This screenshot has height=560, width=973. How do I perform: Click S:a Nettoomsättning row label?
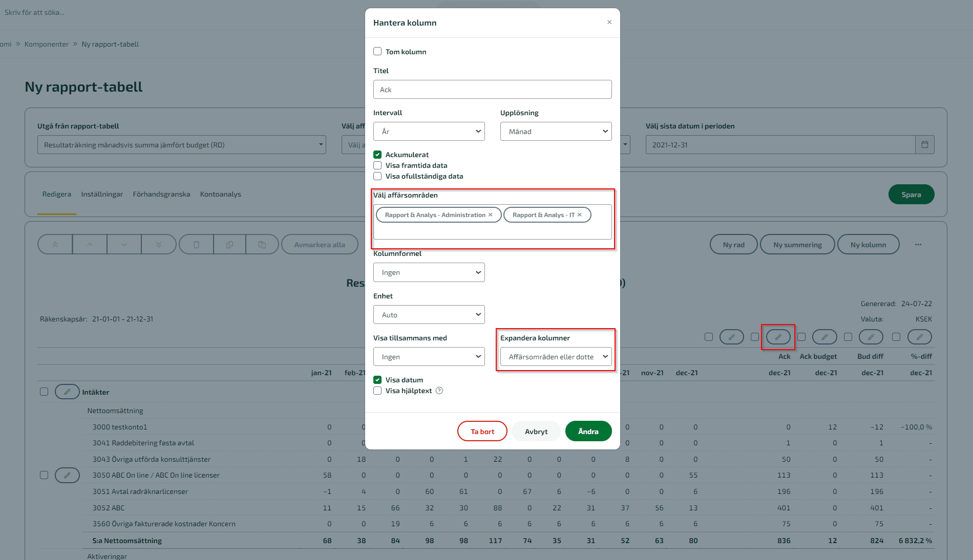pyautogui.click(x=127, y=541)
